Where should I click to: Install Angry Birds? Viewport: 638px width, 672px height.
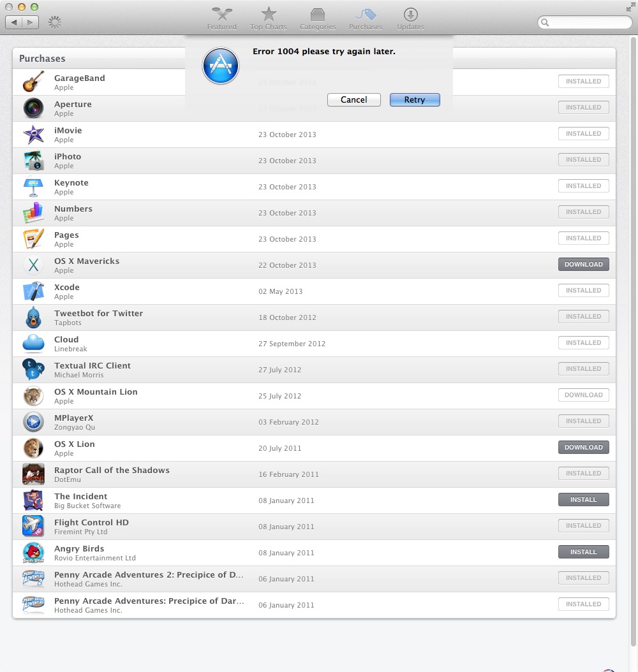[584, 552]
